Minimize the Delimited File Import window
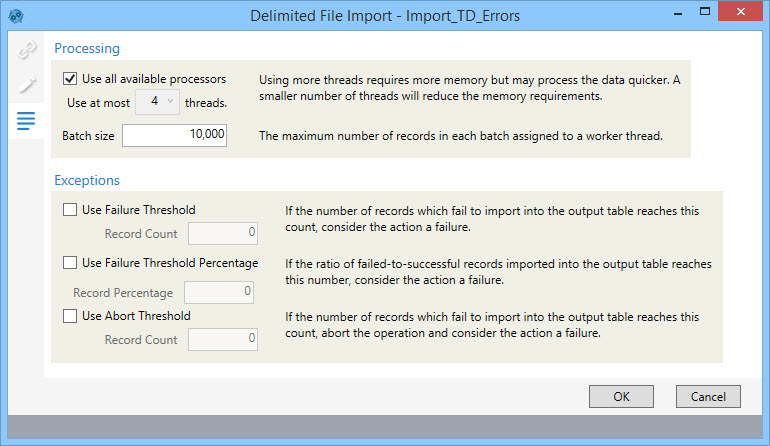This screenshot has height=446, width=770. click(678, 13)
